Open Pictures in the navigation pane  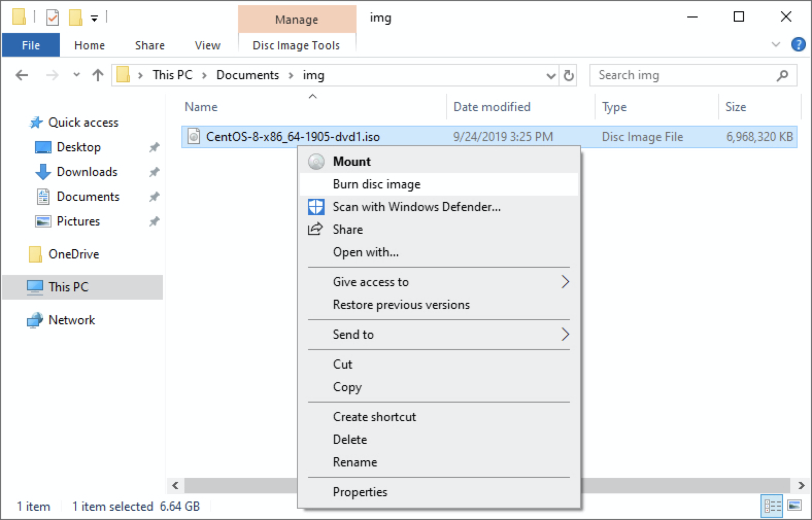click(78, 221)
